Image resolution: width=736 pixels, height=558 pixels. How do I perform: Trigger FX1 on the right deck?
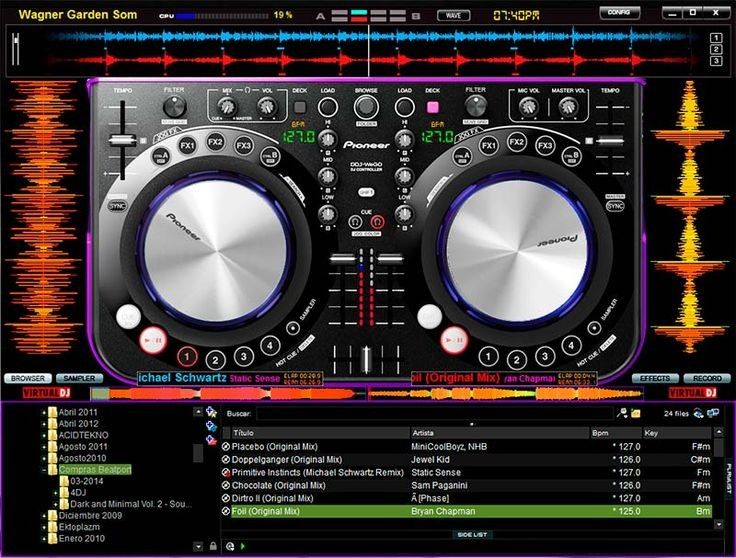pos(488,145)
